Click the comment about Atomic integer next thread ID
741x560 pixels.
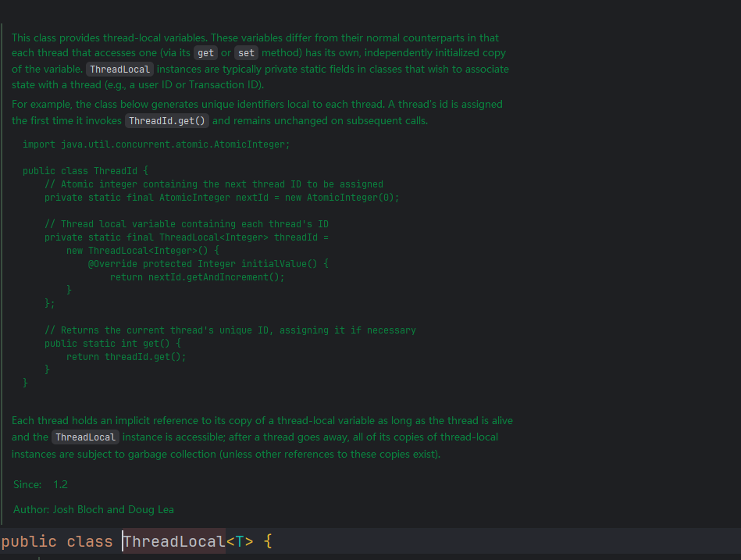(214, 184)
